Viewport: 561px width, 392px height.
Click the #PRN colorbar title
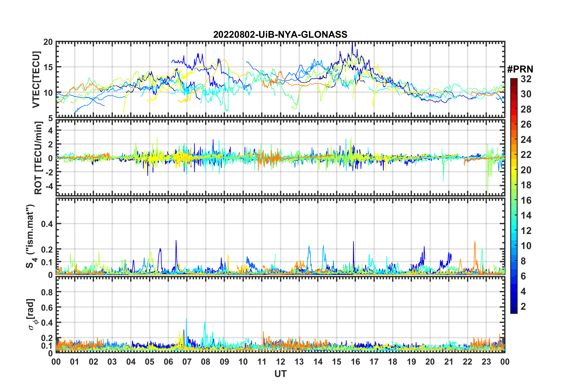tap(520, 69)
